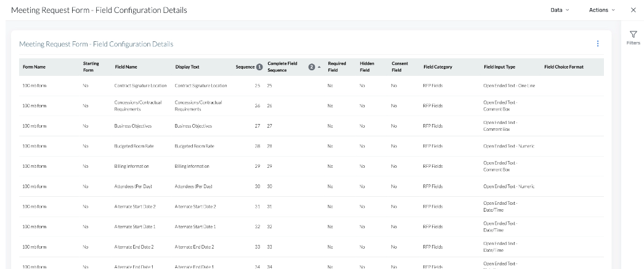The image size is (644, 269).
Task: Click the sort badge 2 on Complete Field Sequence
Action: (x=311, y=67)
